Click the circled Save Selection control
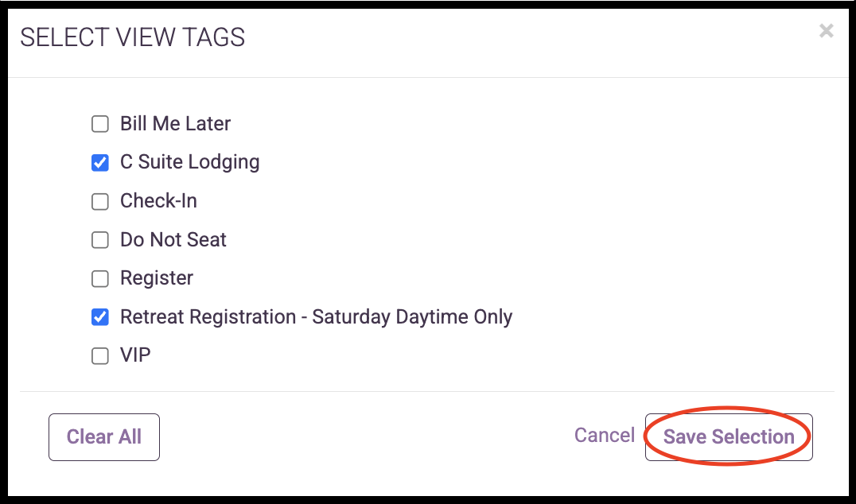This screenshot has height=504, width=856. pyautogui.click(x=728, y=436)
